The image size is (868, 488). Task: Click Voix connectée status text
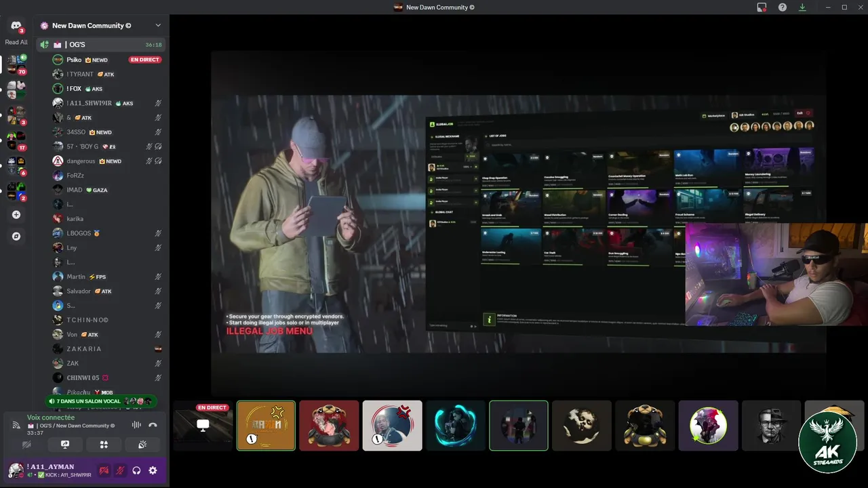pyautogui.click(x=51, y=418)
